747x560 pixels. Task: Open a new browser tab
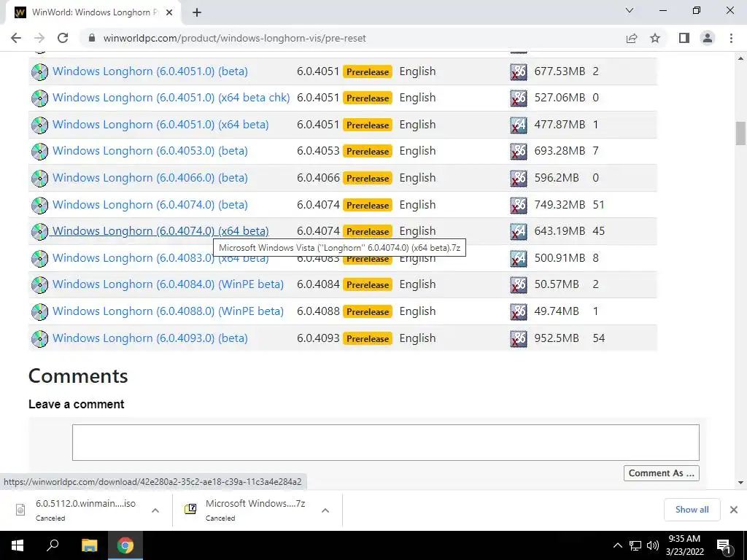coord(197,13)
